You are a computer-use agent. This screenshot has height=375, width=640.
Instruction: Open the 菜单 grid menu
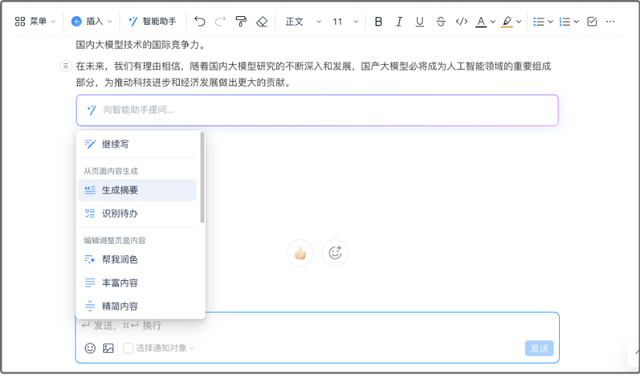[35, 21]
